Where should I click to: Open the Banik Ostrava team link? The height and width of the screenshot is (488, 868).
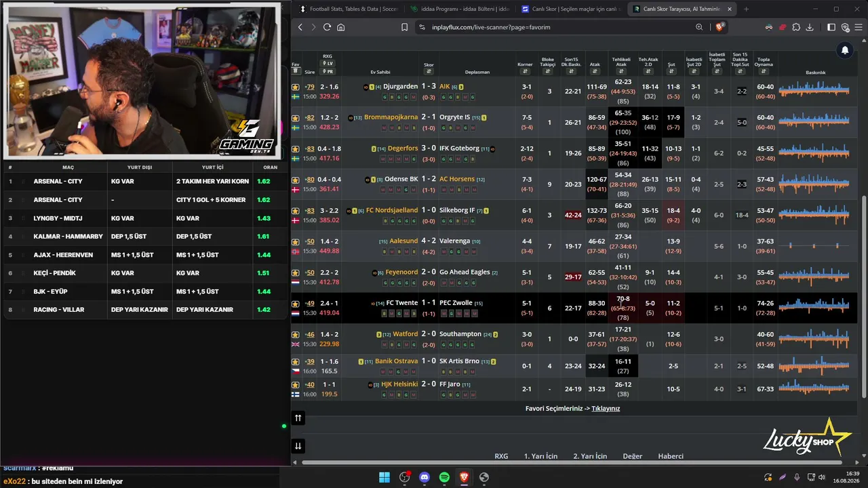pos(396,361)
